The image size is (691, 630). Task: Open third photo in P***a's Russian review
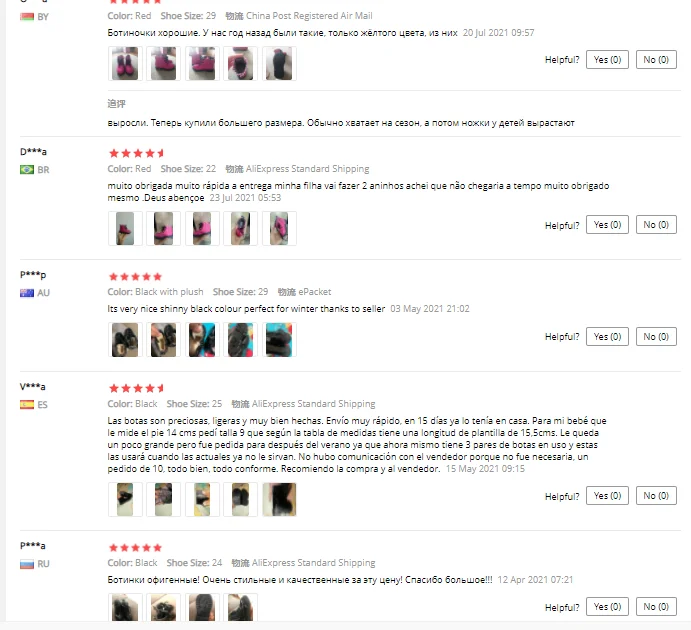[202, 608]
